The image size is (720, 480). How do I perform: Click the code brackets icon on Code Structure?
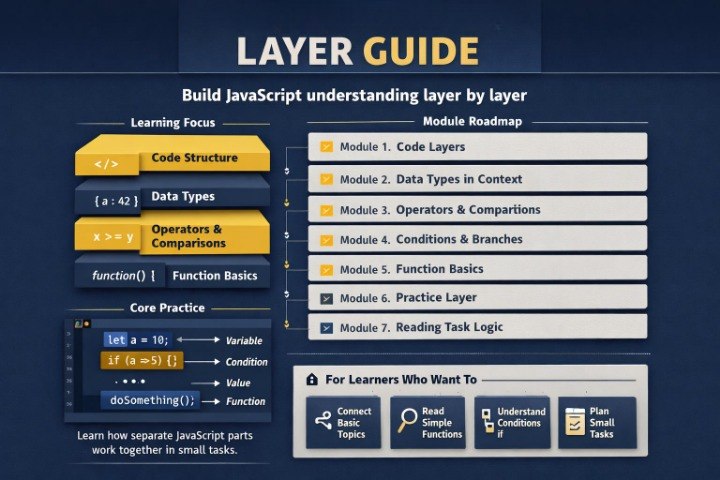(107, 164)
